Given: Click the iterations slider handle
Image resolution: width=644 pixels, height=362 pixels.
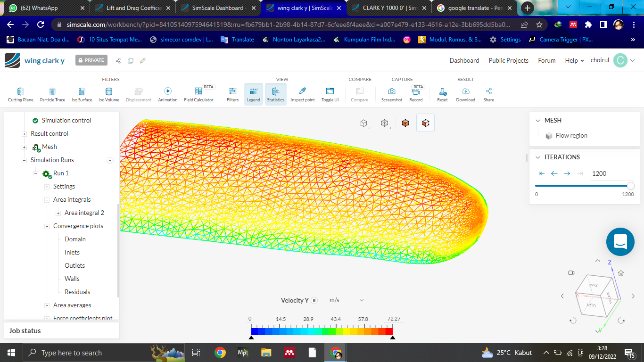Looking at the screenshot, I should 631,186.
